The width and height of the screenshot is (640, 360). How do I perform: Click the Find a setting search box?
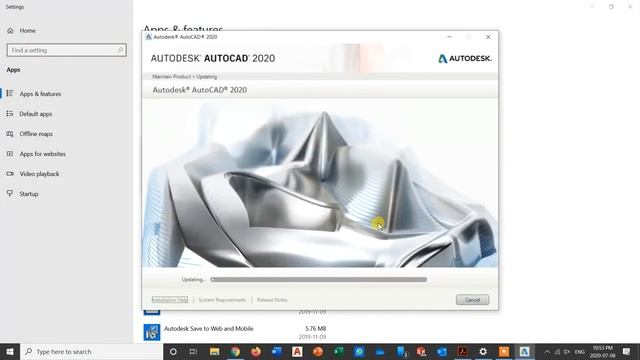coord(67,50)
